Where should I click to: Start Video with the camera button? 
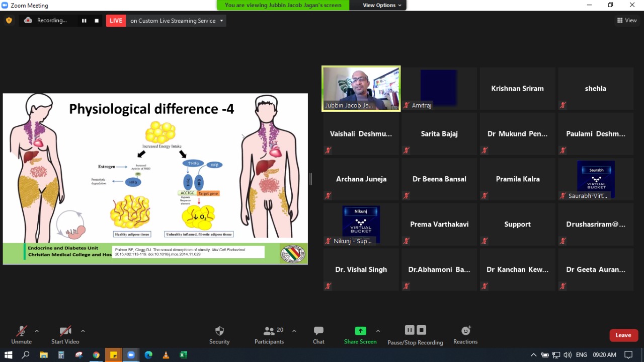[x=65, y=334]
